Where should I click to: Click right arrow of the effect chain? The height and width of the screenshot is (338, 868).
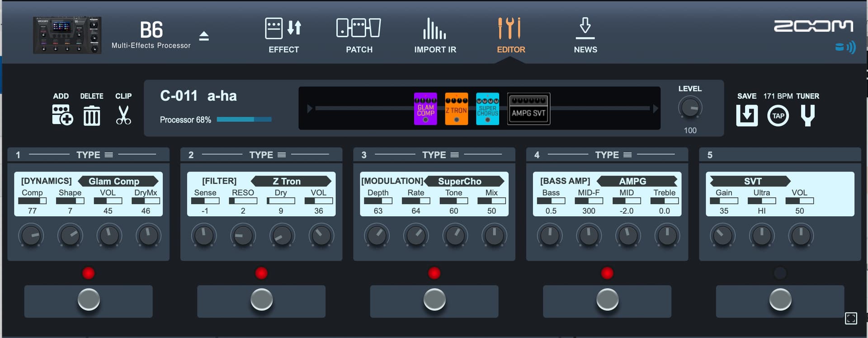pos(656,109)
